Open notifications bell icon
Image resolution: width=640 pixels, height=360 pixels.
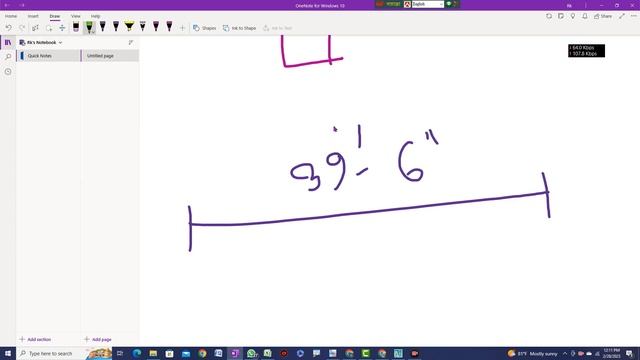(585, 16)
